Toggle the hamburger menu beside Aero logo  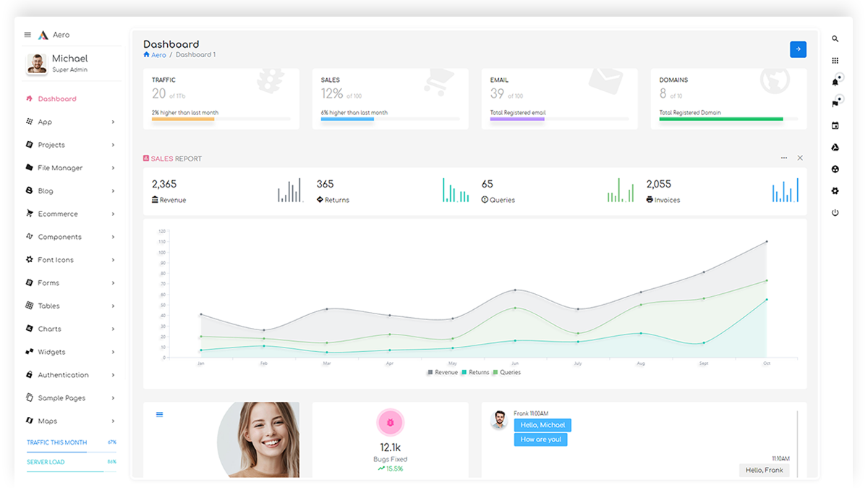[27, 35]
